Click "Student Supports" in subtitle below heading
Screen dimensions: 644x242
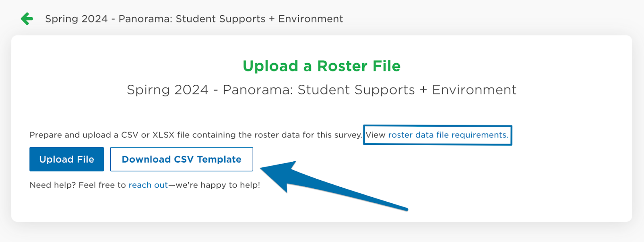point(356,90)
